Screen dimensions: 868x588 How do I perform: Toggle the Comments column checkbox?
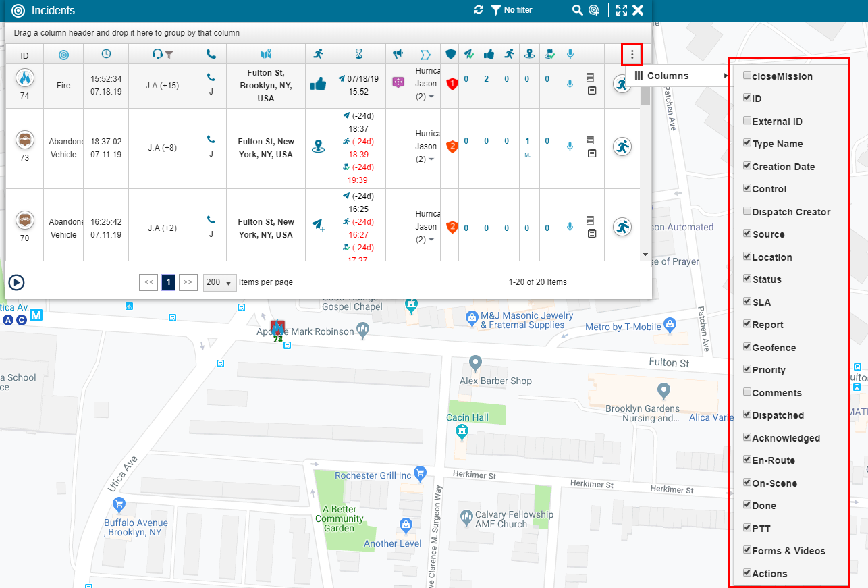747,392
